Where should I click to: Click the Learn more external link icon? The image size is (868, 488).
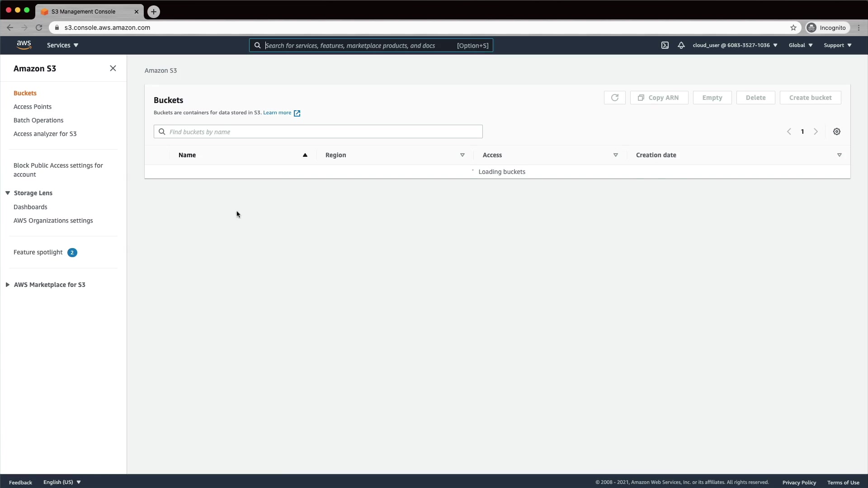pos(297,113)
